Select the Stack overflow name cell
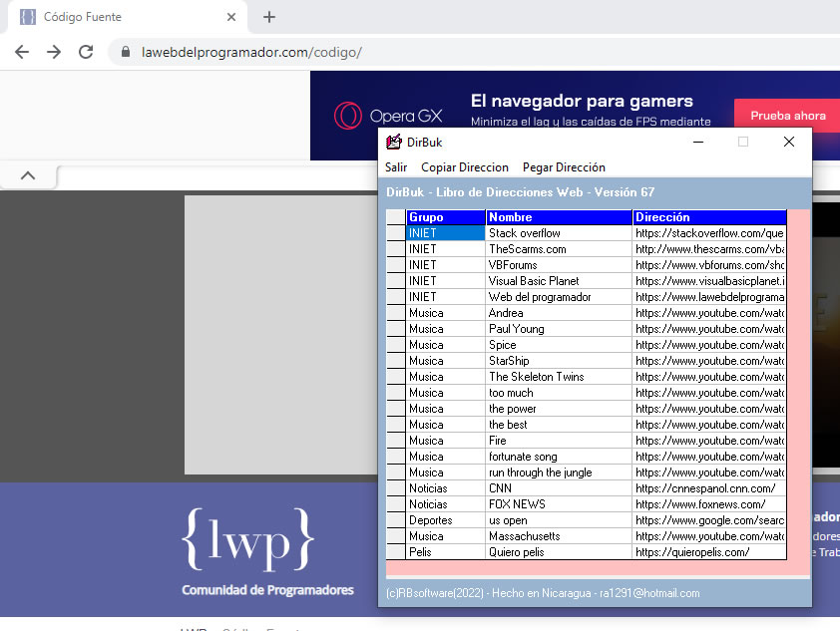The image size is (840, 631). pyautogui.click(x=560, y=233)
